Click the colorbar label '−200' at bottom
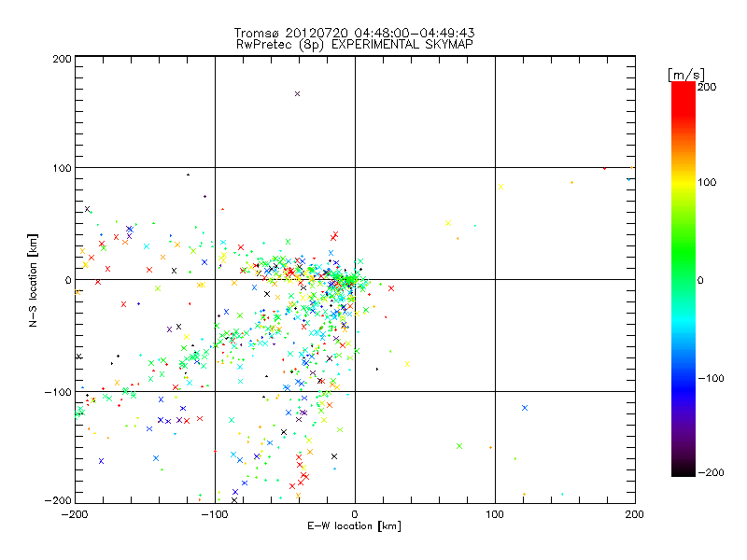 [711, 472]
